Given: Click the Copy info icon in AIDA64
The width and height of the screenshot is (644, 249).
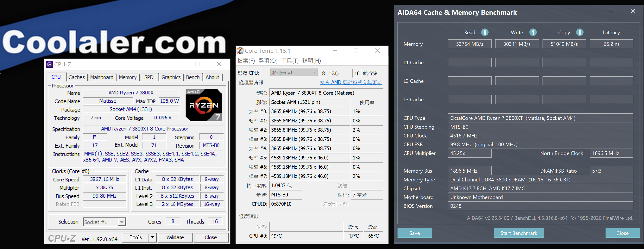Looking at the screenshot, I should pyautogui.click(x=580, y=32).
